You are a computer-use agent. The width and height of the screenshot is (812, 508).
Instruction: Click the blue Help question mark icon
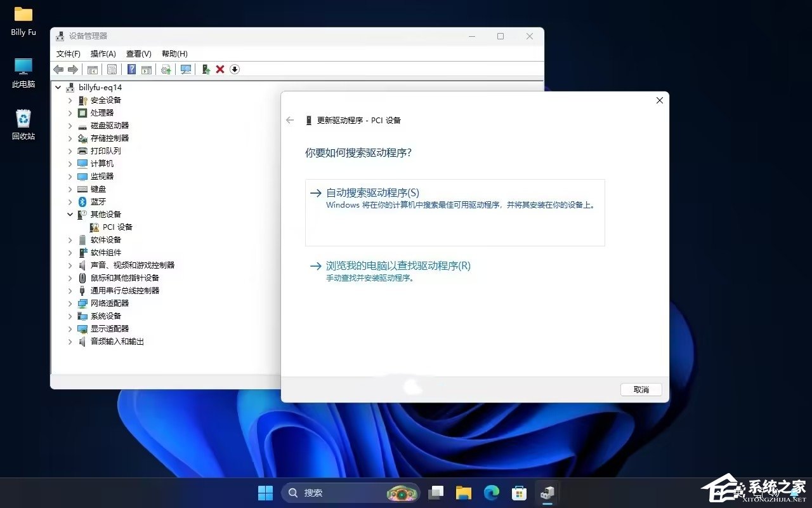coord(131,69)
